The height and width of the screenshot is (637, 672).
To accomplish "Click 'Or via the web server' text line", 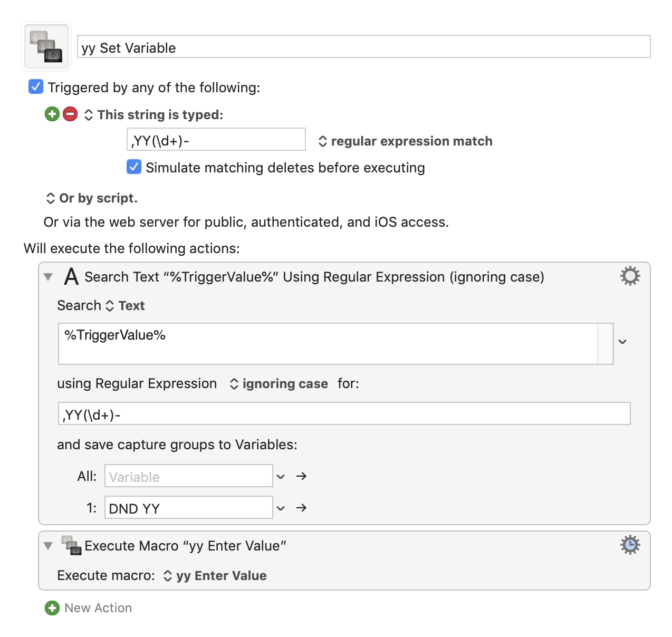I will [x=246, y=222].
